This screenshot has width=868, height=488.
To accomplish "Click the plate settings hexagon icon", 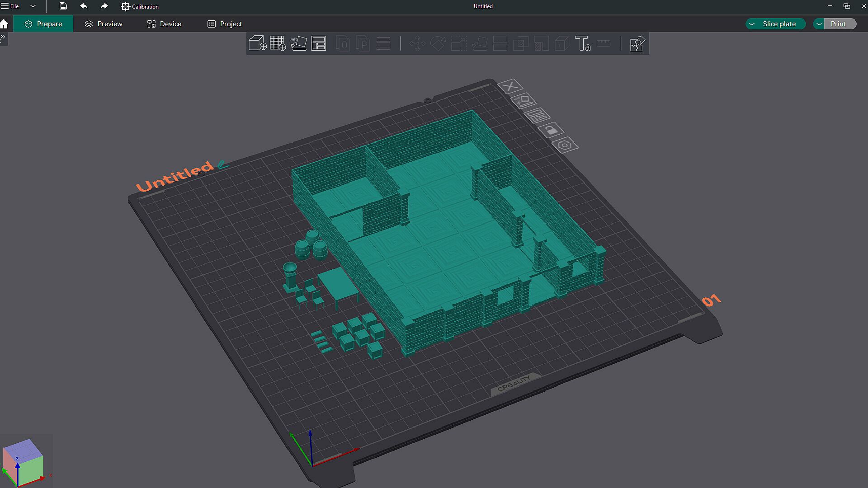I will tap(565, 145).
